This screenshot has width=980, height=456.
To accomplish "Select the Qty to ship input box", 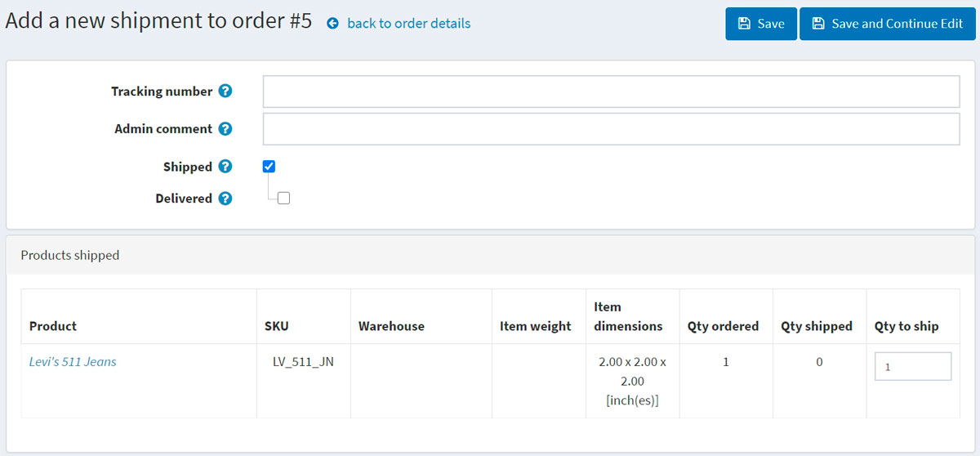I will coord(912,367).
